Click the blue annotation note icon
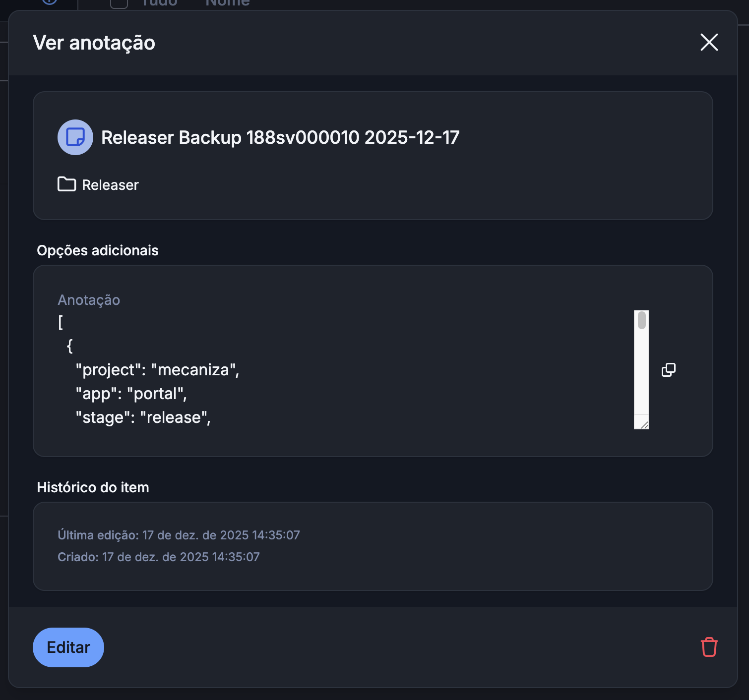This screenshot has height=700, width=749. click(75, 137)
